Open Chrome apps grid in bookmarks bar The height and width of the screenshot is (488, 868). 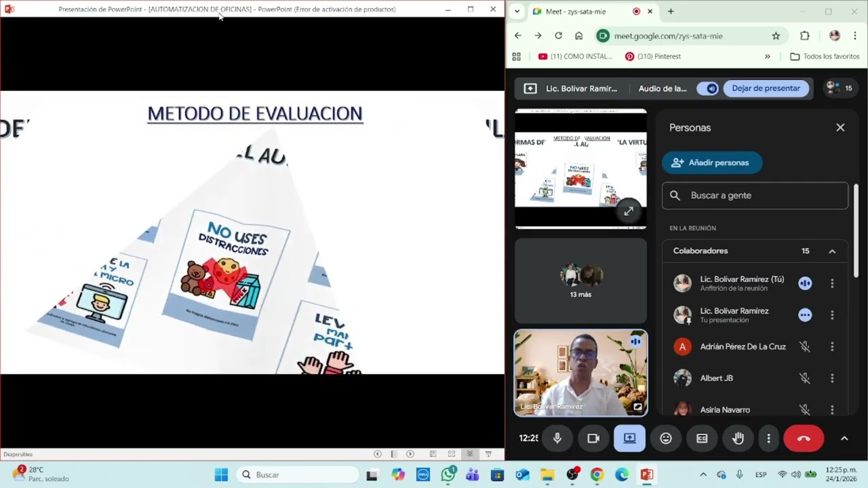517,56
